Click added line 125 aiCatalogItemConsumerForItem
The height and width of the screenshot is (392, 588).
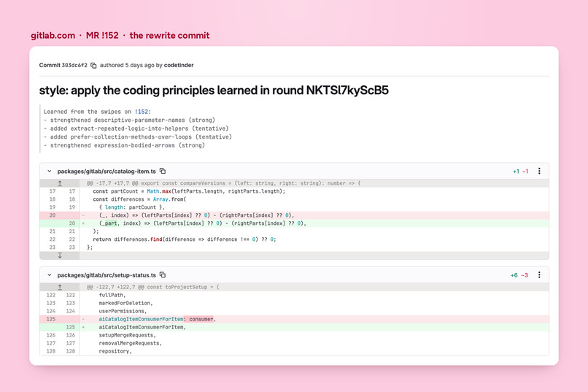[295, 327]
